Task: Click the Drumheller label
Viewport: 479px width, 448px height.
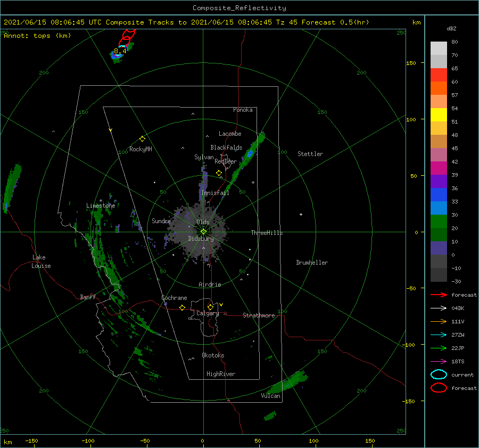Action: (312, 263)
